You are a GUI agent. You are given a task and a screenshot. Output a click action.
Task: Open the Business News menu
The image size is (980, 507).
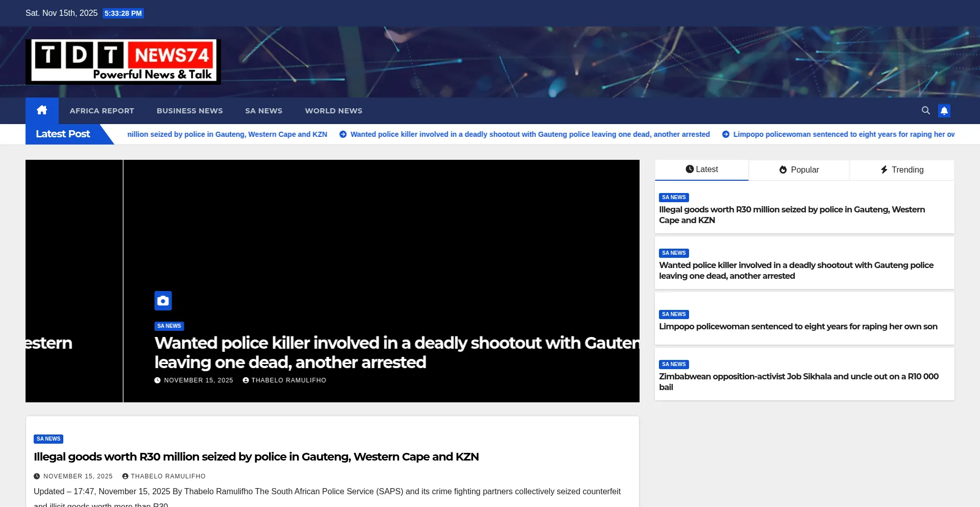(189, 111)
